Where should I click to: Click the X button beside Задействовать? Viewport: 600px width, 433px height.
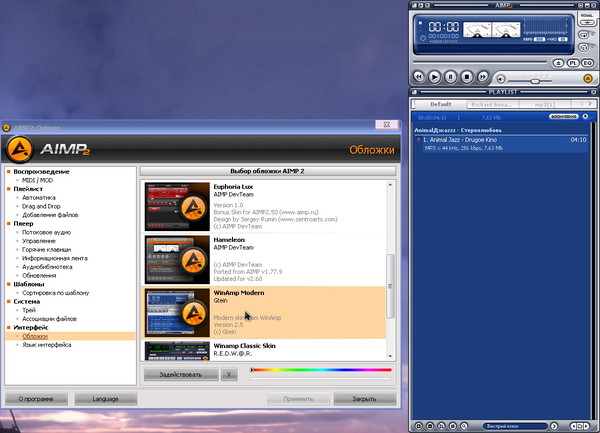click(x=229, y=374)
